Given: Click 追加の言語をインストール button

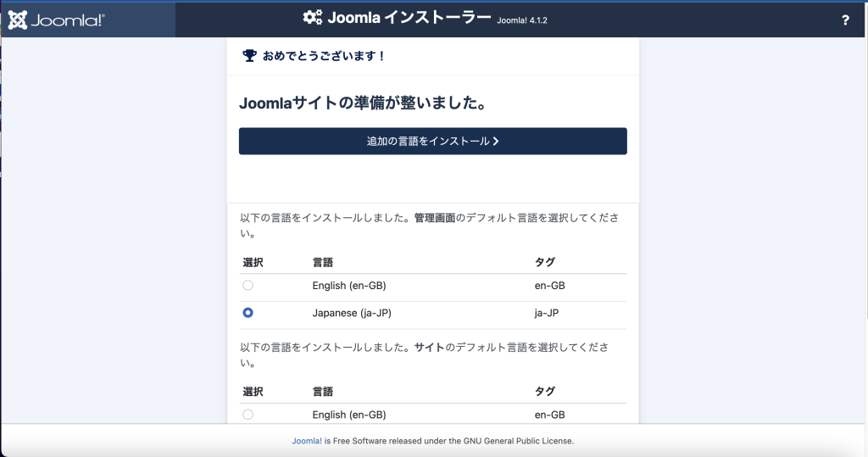Looking at the screenshot, I should (x=433, y=142).
